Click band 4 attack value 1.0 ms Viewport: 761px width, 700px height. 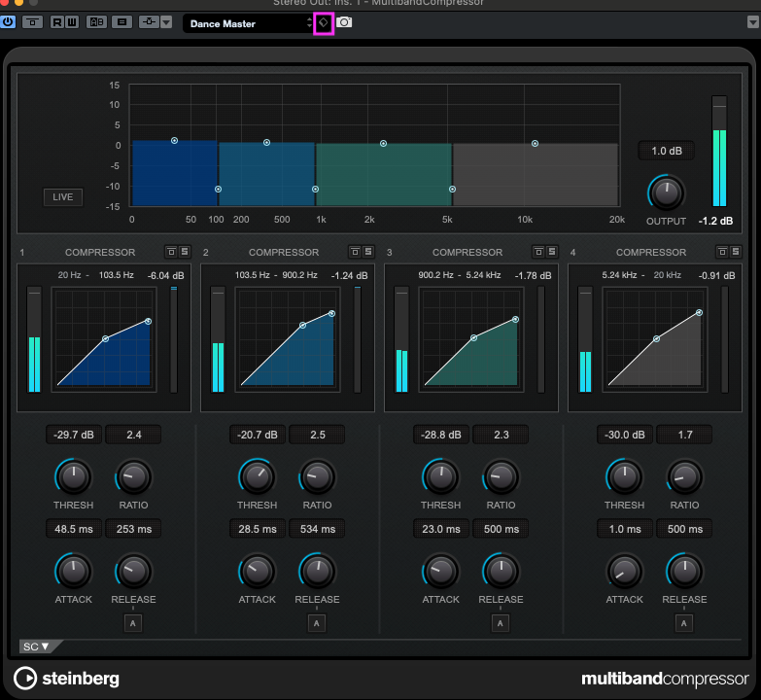tap(625, 529)
